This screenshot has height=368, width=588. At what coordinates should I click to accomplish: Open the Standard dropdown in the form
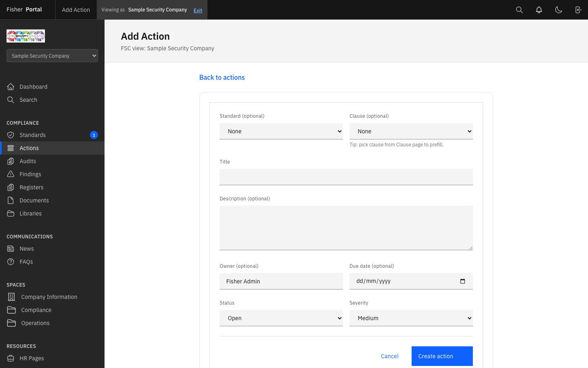281,131
